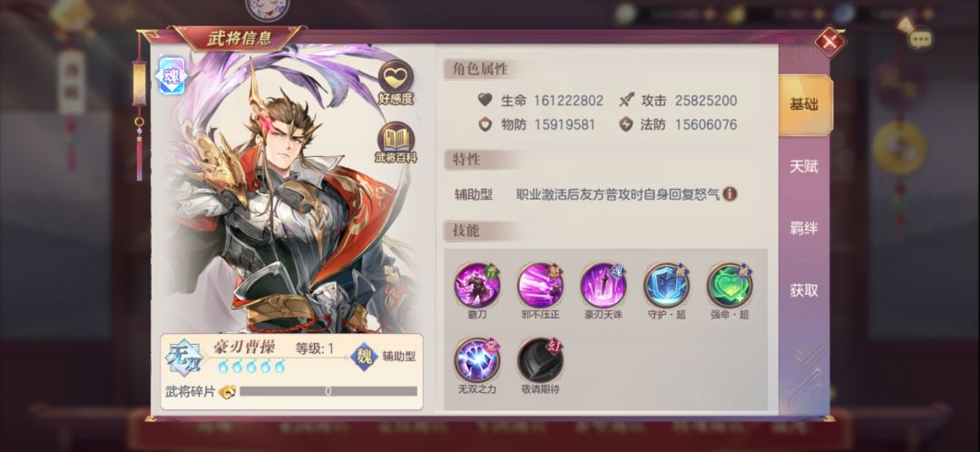Viewport: 980px width, 452px height.
Task: Tap the 魏 faction diamond badge
Action: (364, 357)
